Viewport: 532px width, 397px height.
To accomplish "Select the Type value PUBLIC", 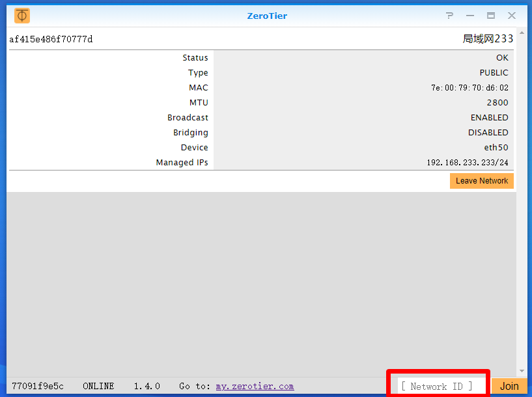I will pyautogui.click(x=494, y=72).
